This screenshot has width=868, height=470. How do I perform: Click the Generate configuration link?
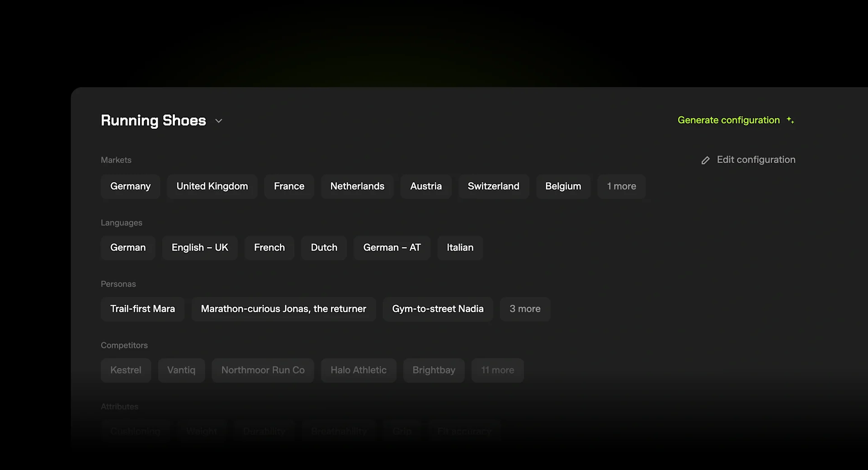click(728, 120)
